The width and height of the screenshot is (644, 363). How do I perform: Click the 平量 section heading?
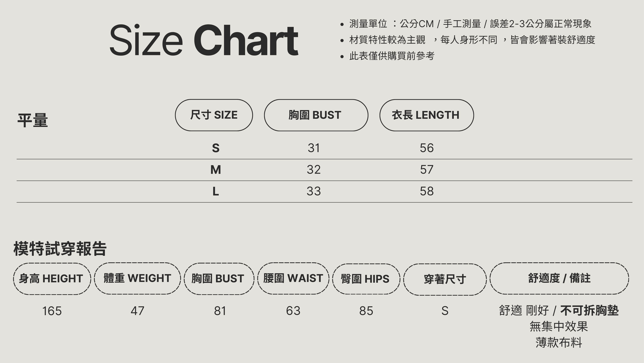(33, 121)
